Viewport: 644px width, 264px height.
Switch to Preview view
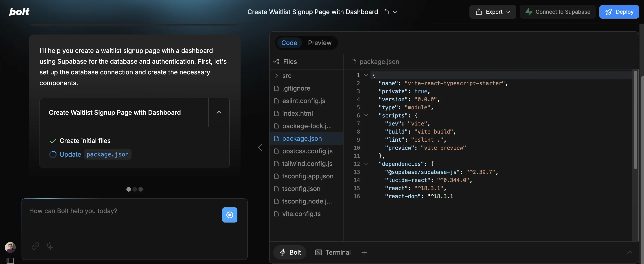pyautogui.click(x=320, y=43)
